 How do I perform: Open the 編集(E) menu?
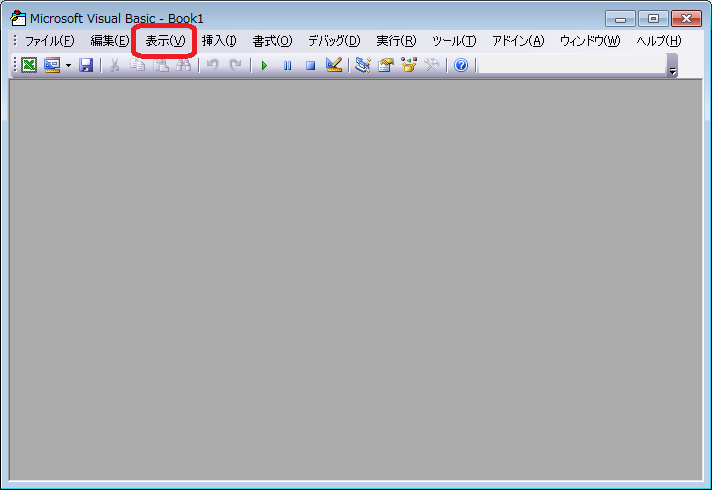tap(110, 41)
